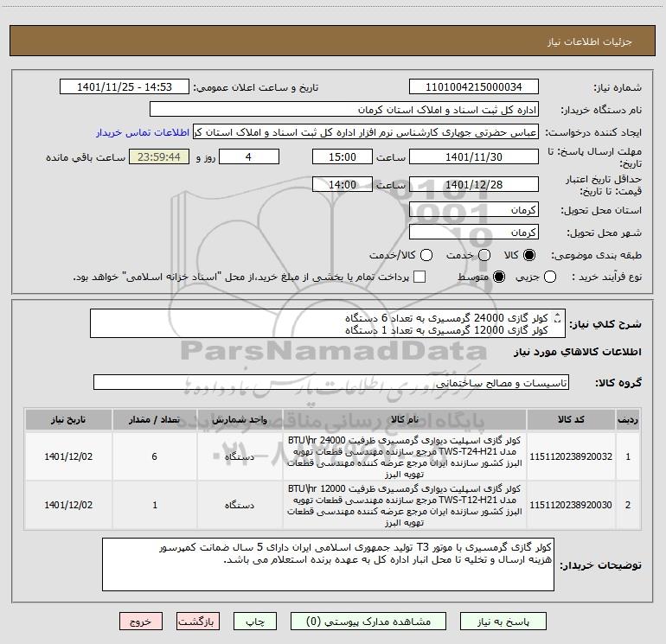This screenshot has height=644, width=666.
Task: Click the بازگشت back button
Action: 198,622
